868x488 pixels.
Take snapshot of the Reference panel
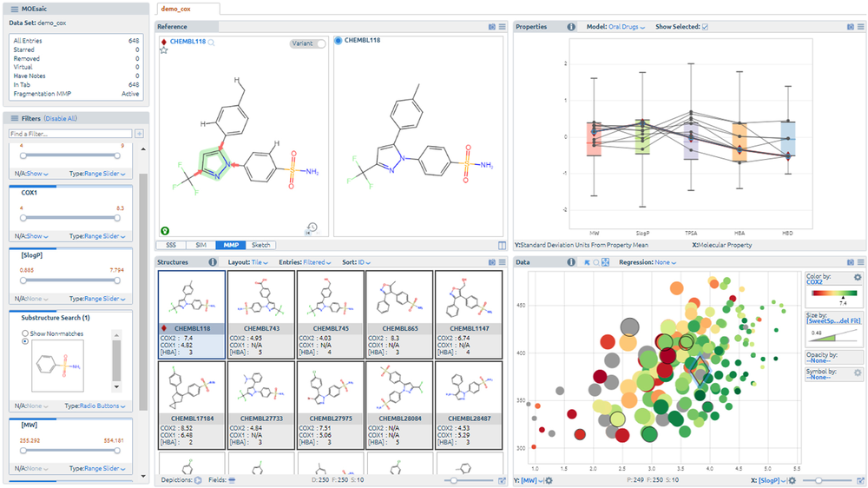pos(492,27)
